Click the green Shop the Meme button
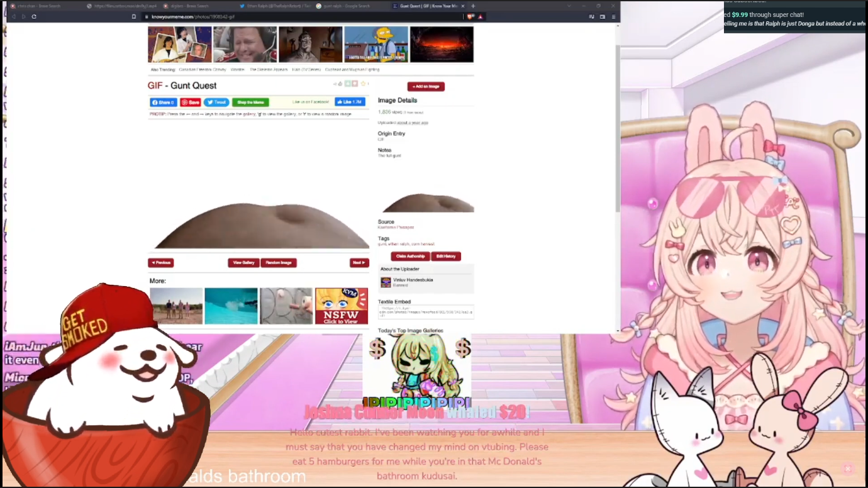The image size is (868, 488). point(250,103)
